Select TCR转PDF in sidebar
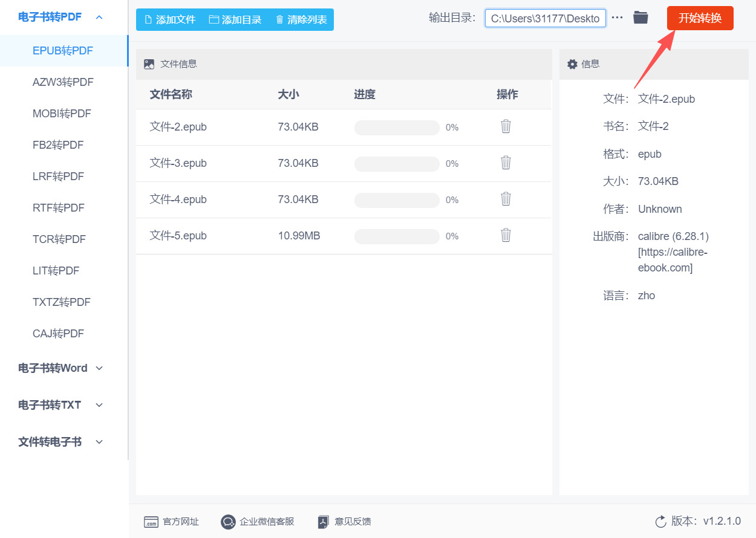The width and height of the screenshot is (756, 538). (x=59, y=239)
